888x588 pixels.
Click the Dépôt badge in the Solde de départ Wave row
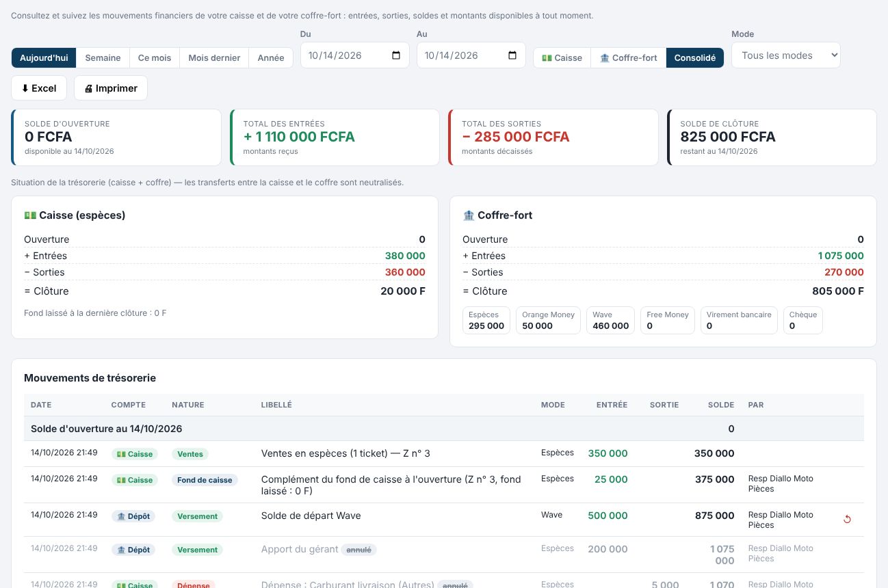click(133, 516)
